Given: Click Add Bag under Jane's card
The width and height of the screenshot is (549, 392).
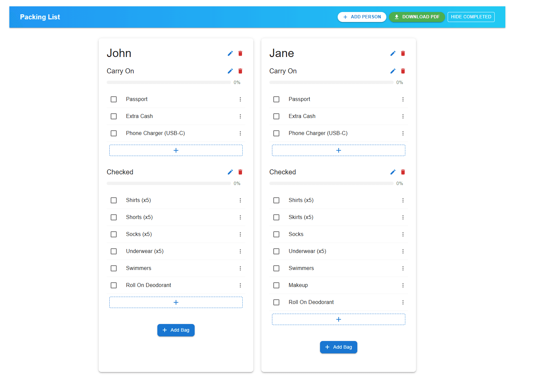Looking at the screenshot, I should (338, 347).
